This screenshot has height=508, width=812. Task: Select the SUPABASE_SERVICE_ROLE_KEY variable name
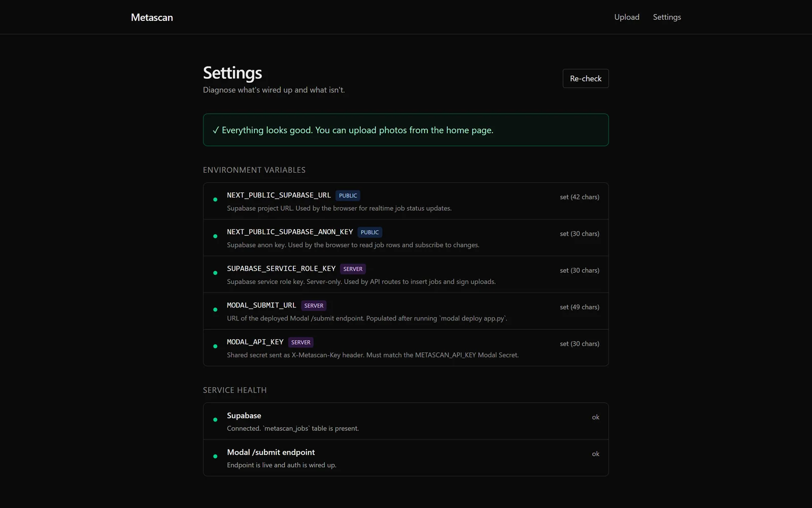[281, 268]
